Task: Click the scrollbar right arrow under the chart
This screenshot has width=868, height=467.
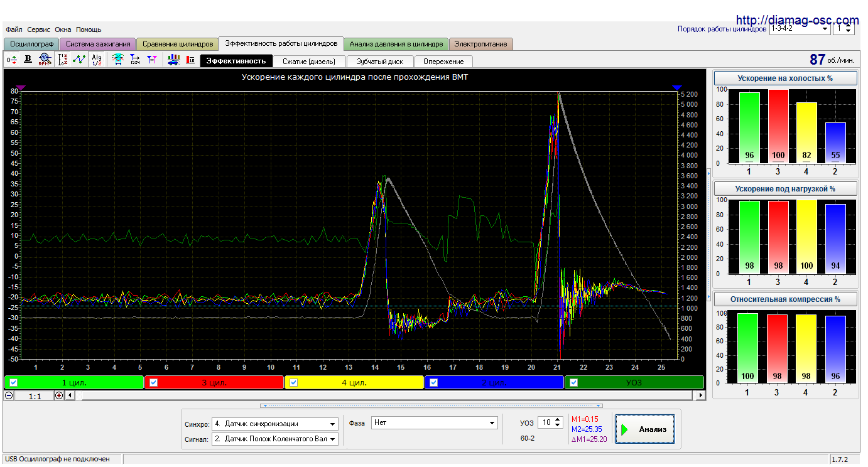Action: 701,395
